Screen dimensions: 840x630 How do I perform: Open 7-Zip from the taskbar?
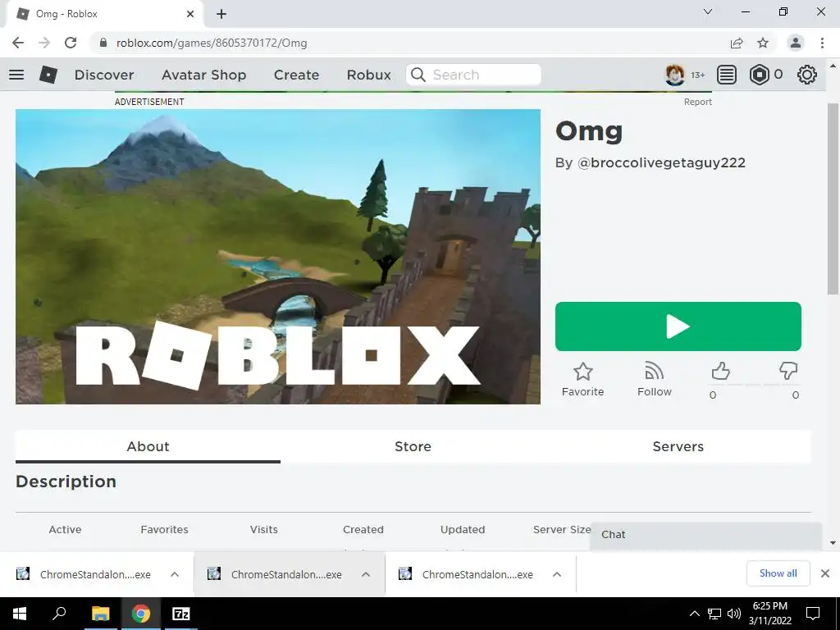point(181,614)
